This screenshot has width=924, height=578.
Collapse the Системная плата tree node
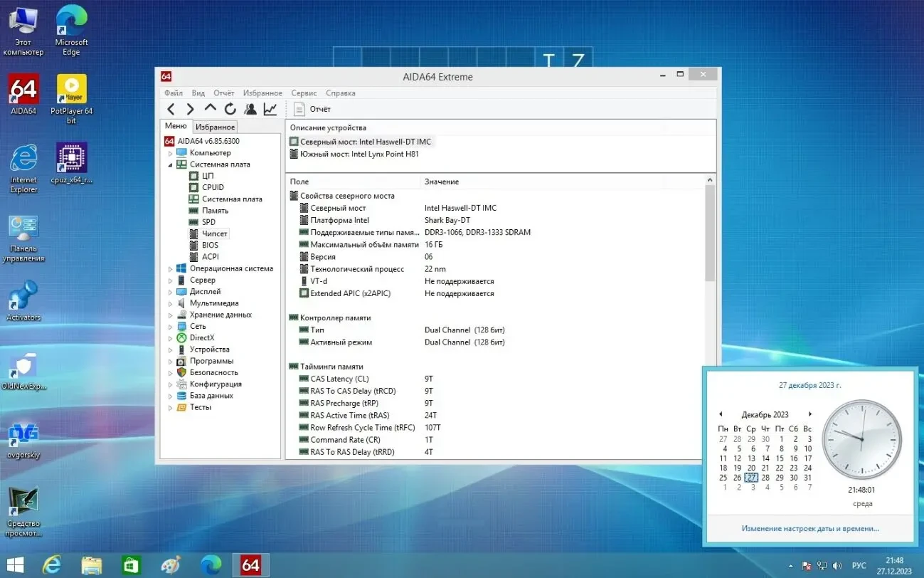pyautogui.click(x=170, y=164)
